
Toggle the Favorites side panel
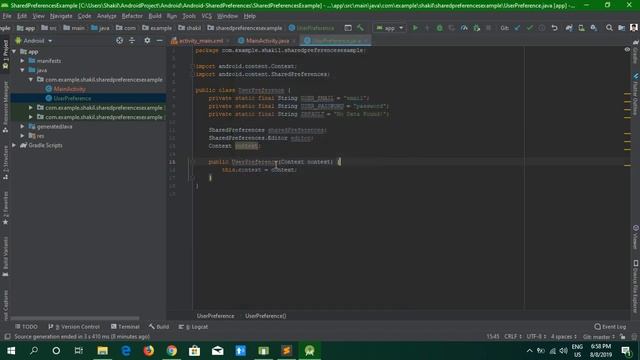(5, 208)
